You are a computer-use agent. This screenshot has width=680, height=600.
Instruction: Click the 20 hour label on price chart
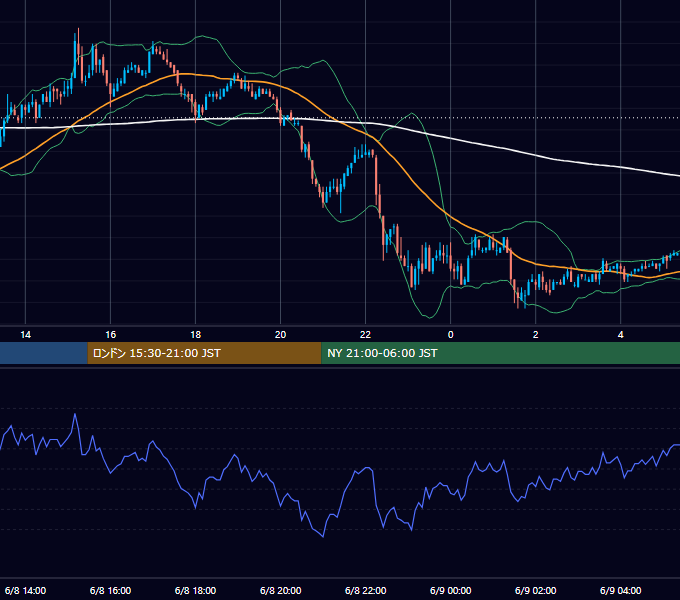click(x=281, y=335)
